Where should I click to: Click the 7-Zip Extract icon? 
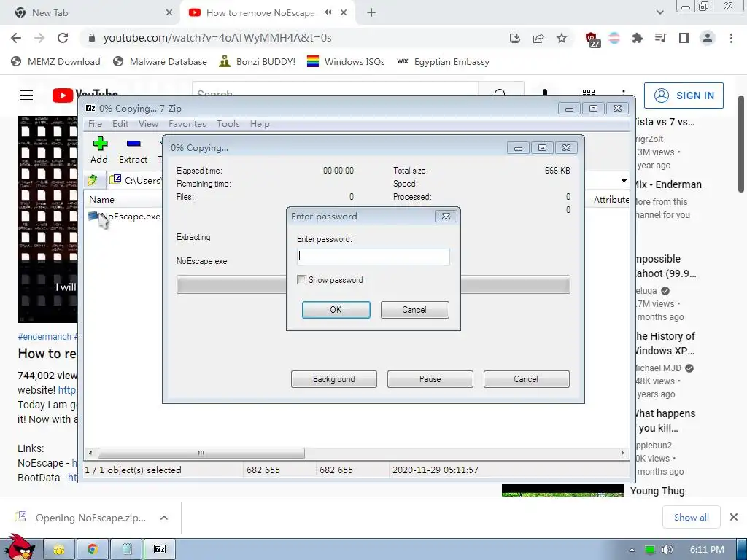coord(133,144)
